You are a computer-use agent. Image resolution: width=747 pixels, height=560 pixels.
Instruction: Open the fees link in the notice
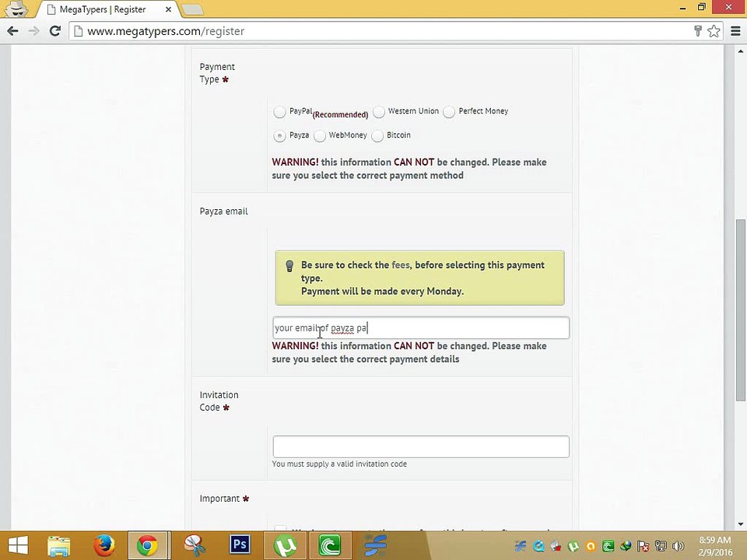400,264
